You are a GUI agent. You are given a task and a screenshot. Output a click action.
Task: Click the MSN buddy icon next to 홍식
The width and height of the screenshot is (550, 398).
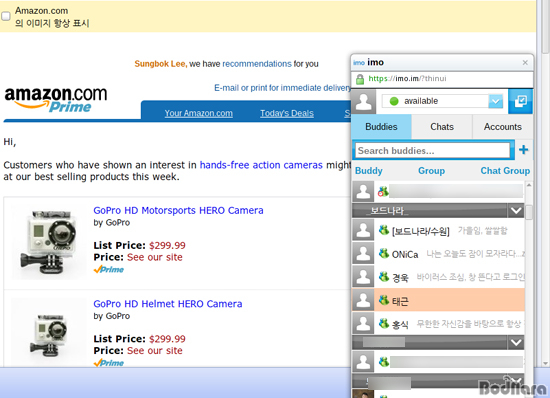point(384,323)
